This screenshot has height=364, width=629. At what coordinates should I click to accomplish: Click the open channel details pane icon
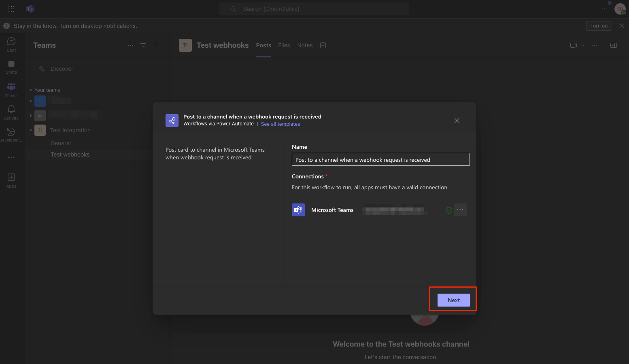(614, 45)
